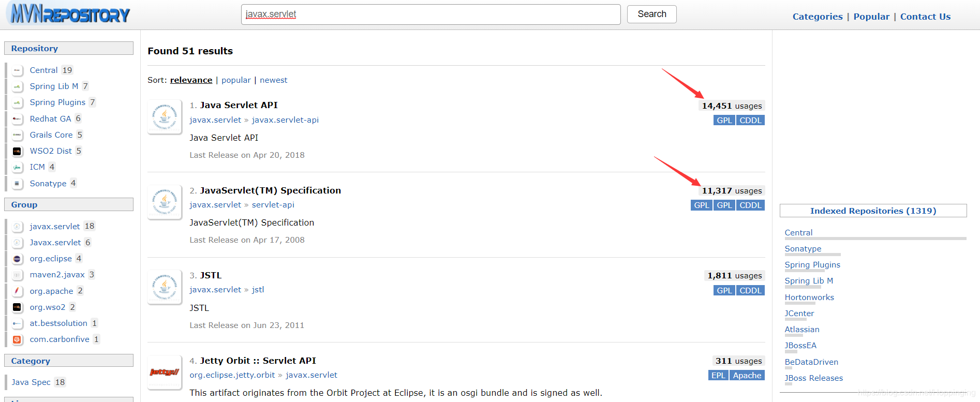Click the Redhat GA repository icon
The height and width of the screenshot is (402, 980).
17,119
